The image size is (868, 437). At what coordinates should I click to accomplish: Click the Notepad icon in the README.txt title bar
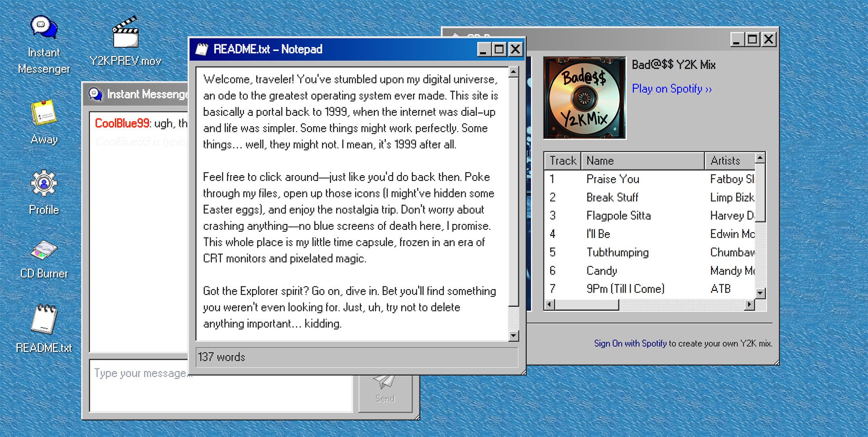click(x=203, y=49)
